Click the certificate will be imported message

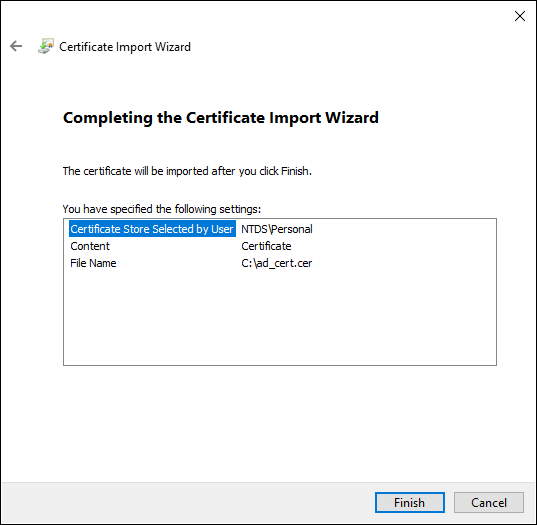click(x=187, y=171)
